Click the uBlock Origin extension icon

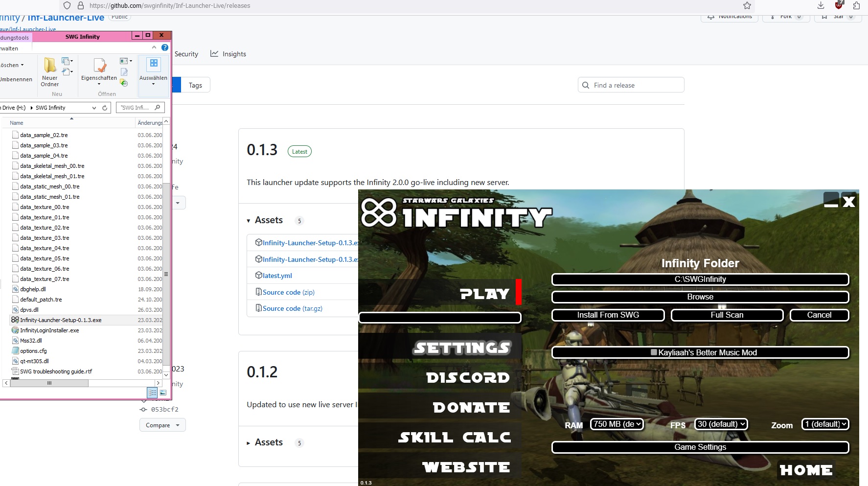tap(839, 5)
